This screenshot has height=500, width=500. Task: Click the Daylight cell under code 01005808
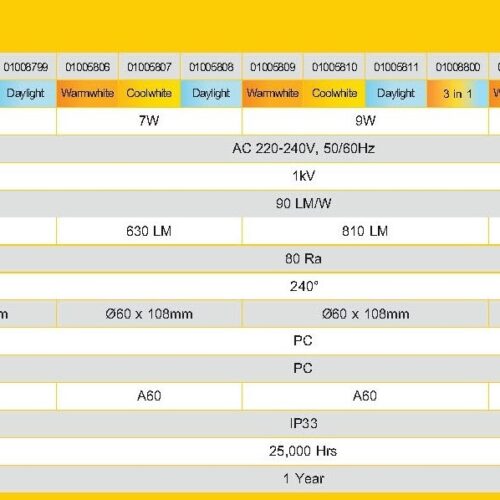pyautogui.click(x=211, y=93)
